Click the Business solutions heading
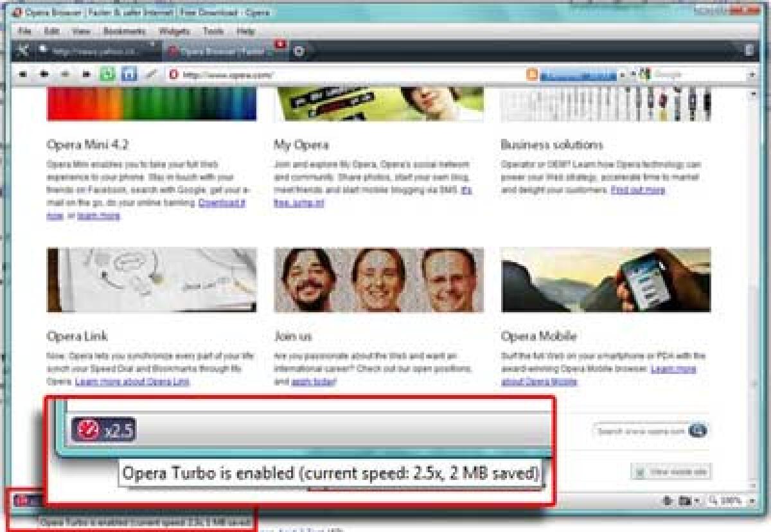Viewport: 771px width, 532px height. click(552, 145)
